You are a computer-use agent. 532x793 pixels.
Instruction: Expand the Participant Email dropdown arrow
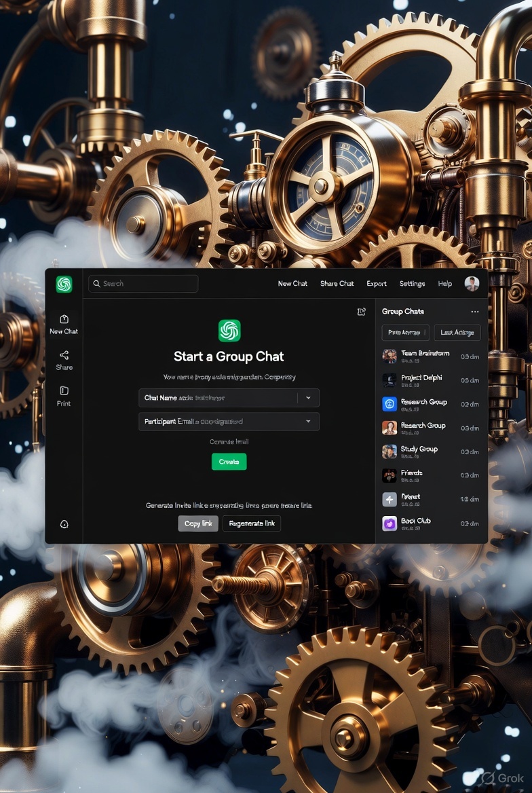308,422
